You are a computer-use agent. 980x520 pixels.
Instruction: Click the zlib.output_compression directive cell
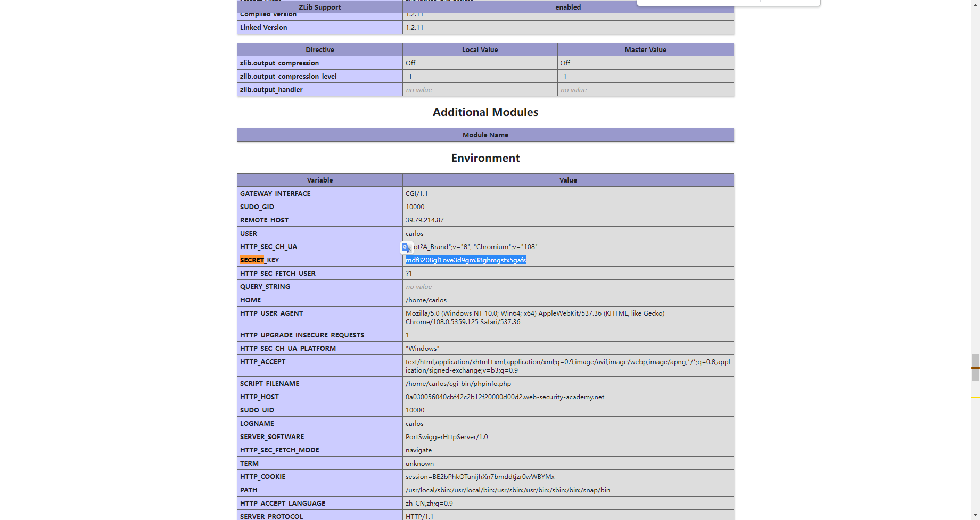click(x=320, y=63)
